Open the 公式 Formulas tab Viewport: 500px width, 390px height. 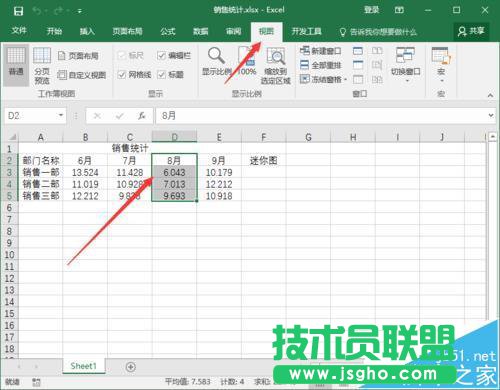point(168,31)
